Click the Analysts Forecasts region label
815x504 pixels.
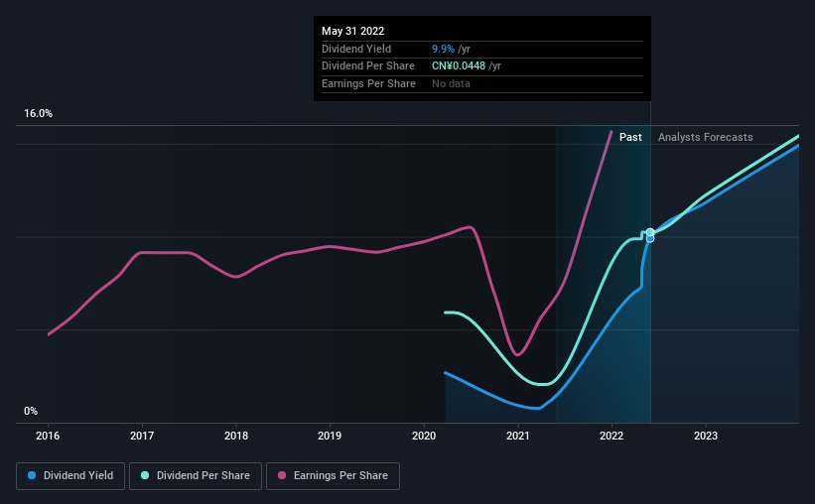[x=706, y=137]
